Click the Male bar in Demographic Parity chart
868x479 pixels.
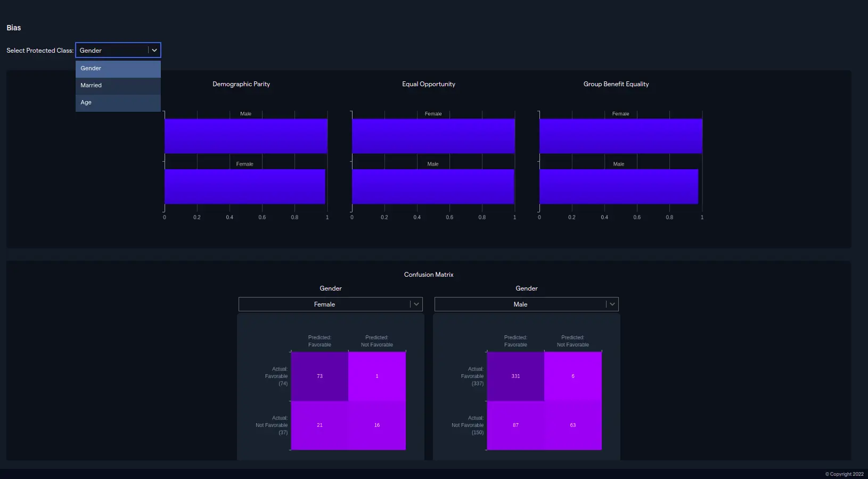(x=245, y=136)
